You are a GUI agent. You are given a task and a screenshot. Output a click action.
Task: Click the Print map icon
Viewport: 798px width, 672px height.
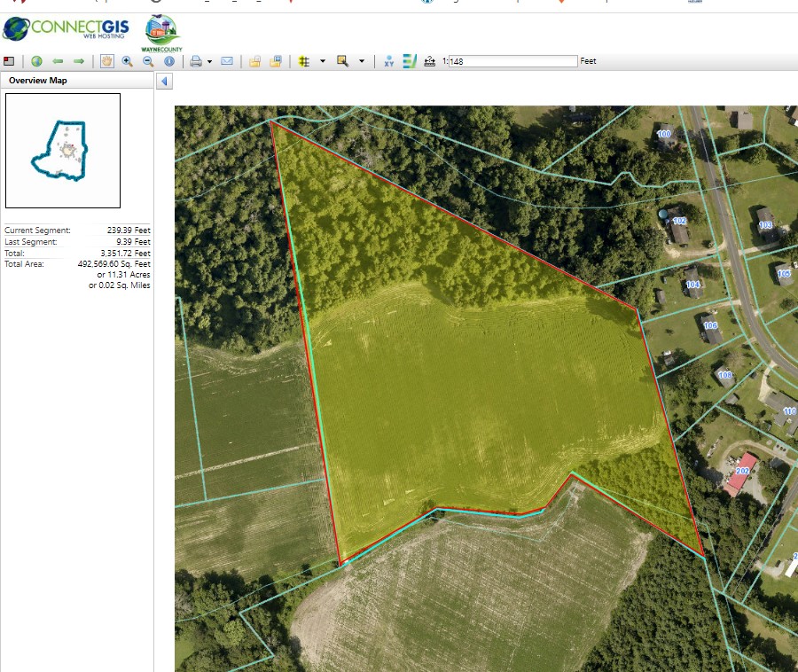[196, 61]
